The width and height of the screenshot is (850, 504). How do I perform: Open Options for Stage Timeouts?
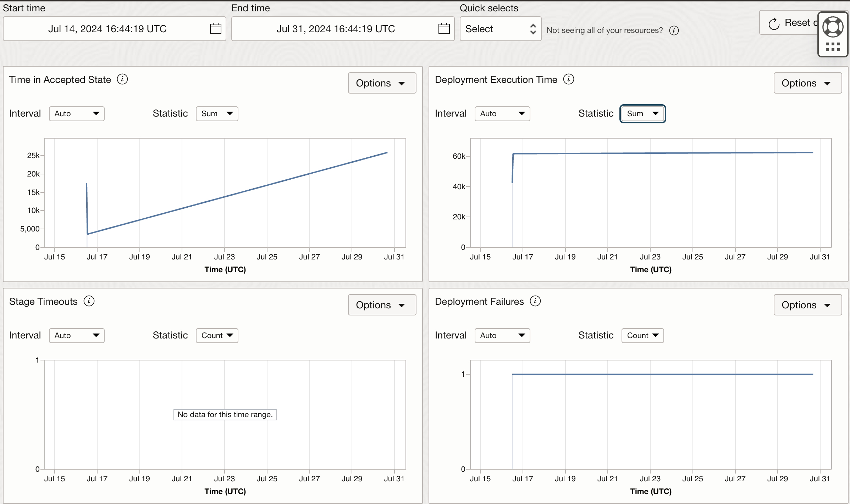tap(382, 305)
